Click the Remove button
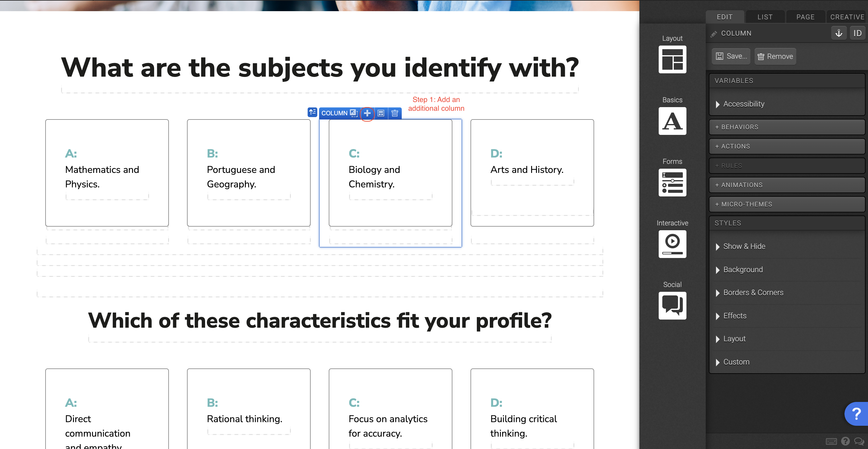868x449 pixels. click(775, 56)
